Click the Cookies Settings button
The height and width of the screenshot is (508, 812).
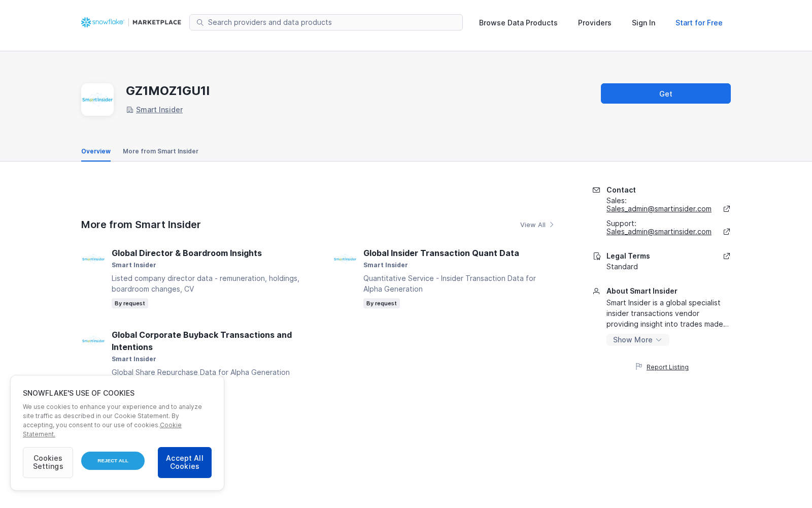[x=48, y=462]
